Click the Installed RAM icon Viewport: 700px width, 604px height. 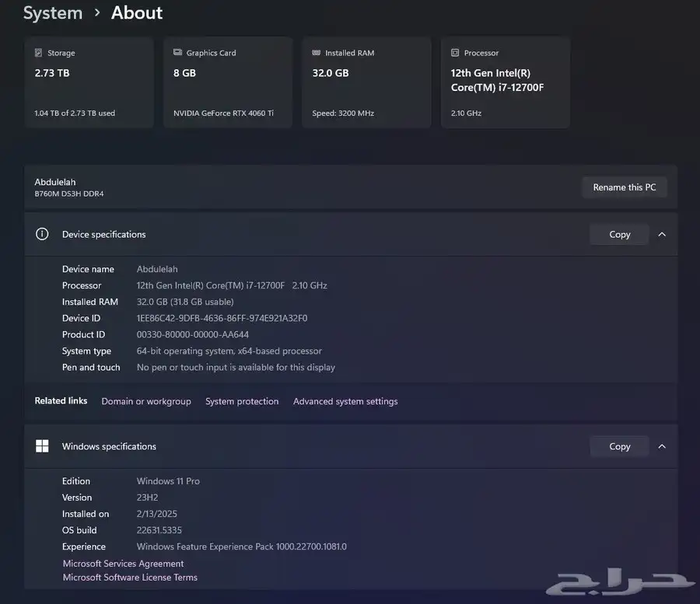tap(316, 53)
